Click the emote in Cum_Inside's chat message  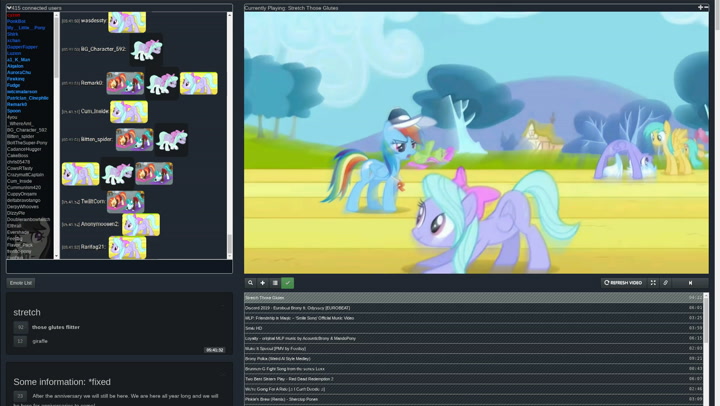129,112
